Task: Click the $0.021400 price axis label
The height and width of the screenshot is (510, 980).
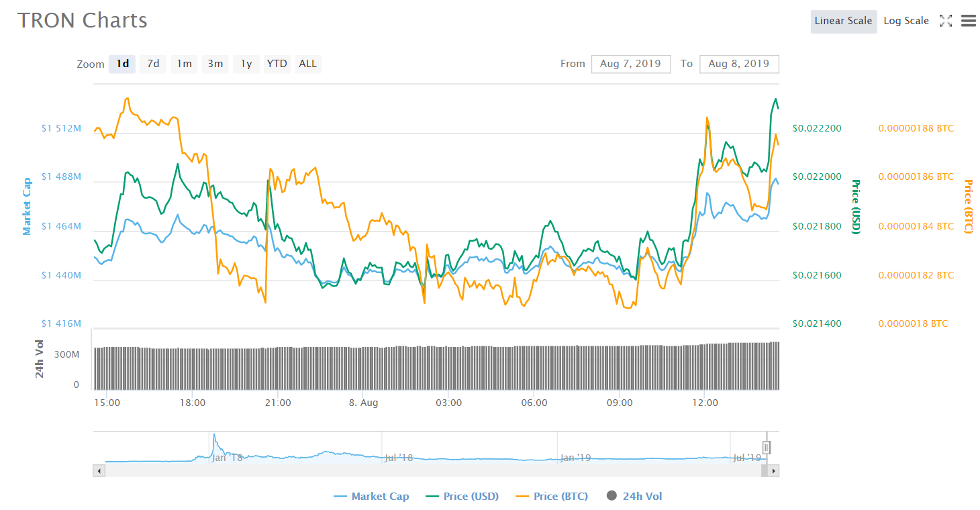Action: (817, 323)
